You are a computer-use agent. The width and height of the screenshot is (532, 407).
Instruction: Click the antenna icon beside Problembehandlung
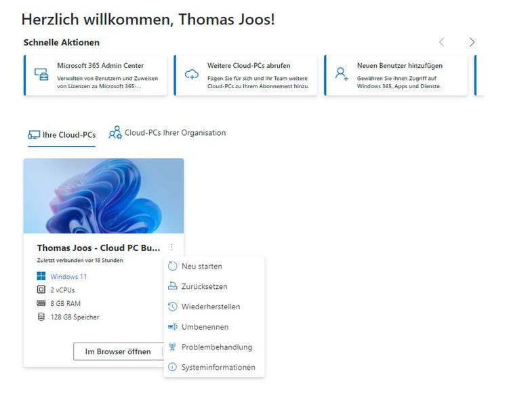tap(172, 347)
